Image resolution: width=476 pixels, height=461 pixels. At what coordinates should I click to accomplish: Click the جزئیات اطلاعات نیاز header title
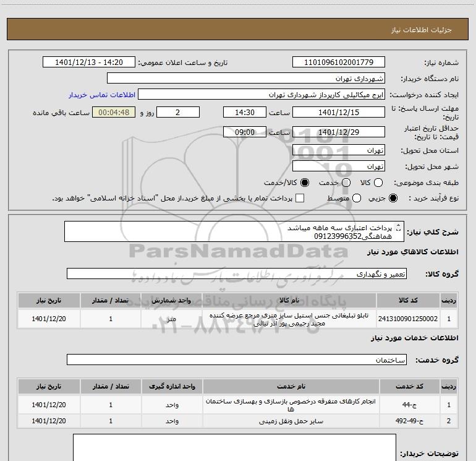(x=422, y=30)
